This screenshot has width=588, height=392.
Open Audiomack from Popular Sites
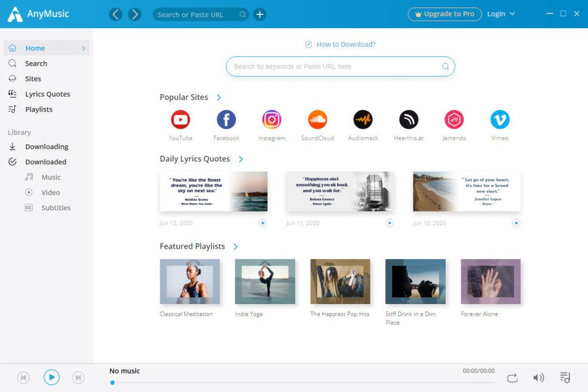(363, 120)
